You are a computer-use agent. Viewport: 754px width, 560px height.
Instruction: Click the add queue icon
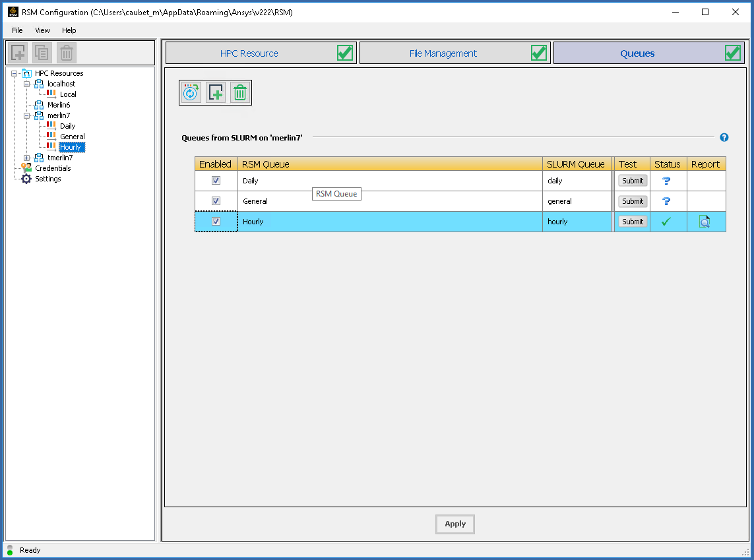click(x=216, y=93)
